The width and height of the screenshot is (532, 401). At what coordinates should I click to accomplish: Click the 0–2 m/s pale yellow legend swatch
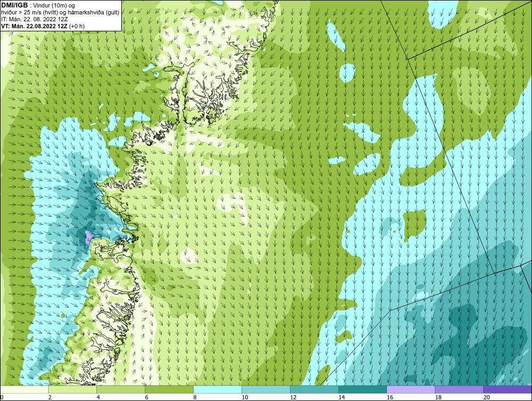tap(24, 389)
